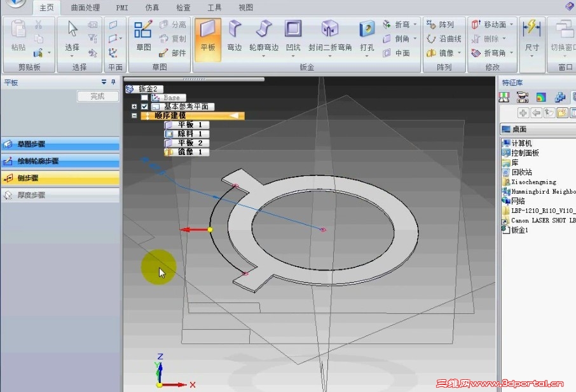Screen dimensions: 576x392
Task: Select the 平板 (Tab) sheet metal tool
Action: (207, 39)
